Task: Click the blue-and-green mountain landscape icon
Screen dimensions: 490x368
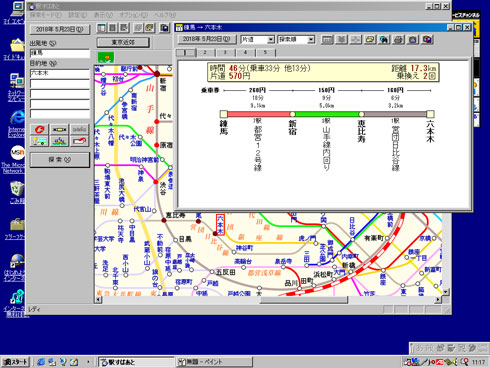Action: point(60,141)
